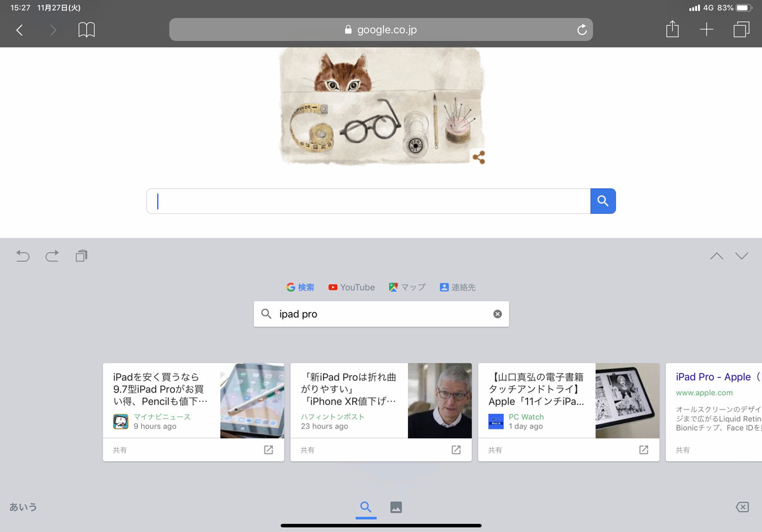Open Safari bookmarks book icon
Screen dimensions: 762x532
coord(87,30)
